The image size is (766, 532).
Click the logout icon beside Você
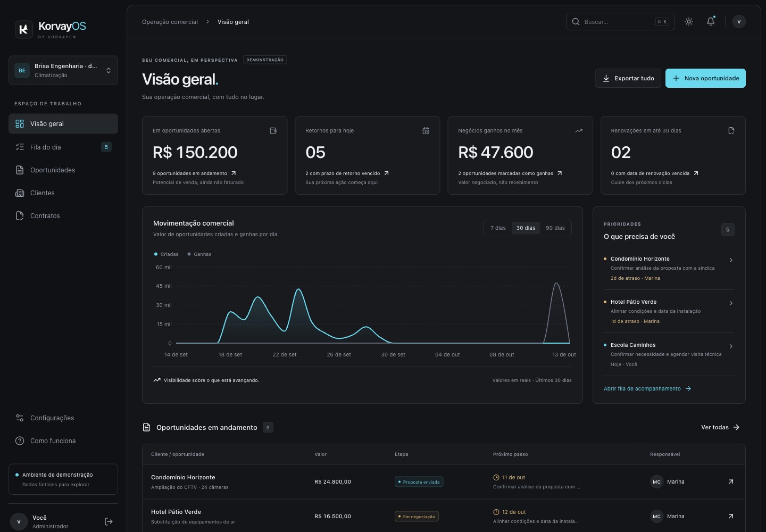point(109,521)
